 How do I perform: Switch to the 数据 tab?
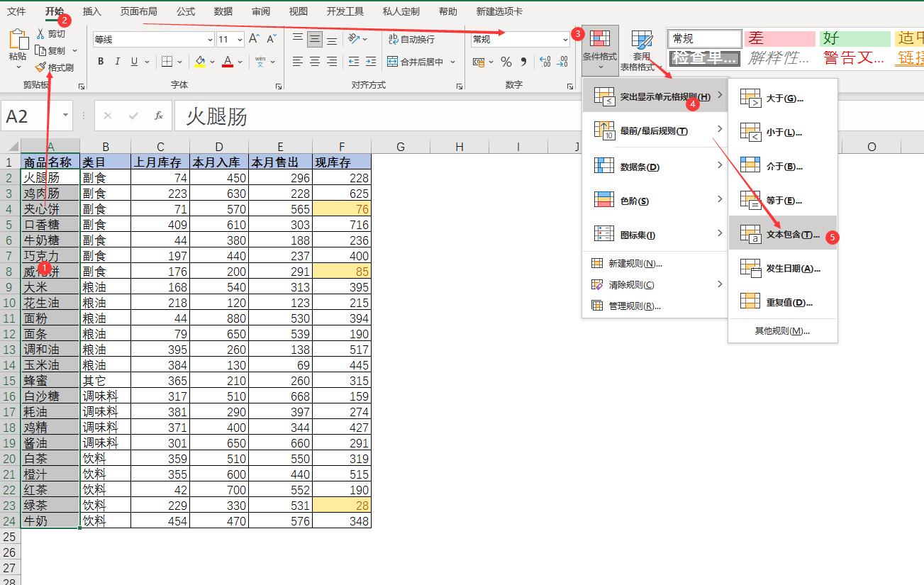click(223, 11)
